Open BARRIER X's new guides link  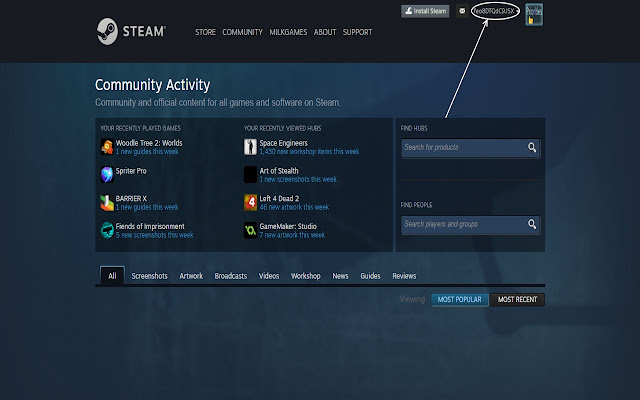[147, 207]
